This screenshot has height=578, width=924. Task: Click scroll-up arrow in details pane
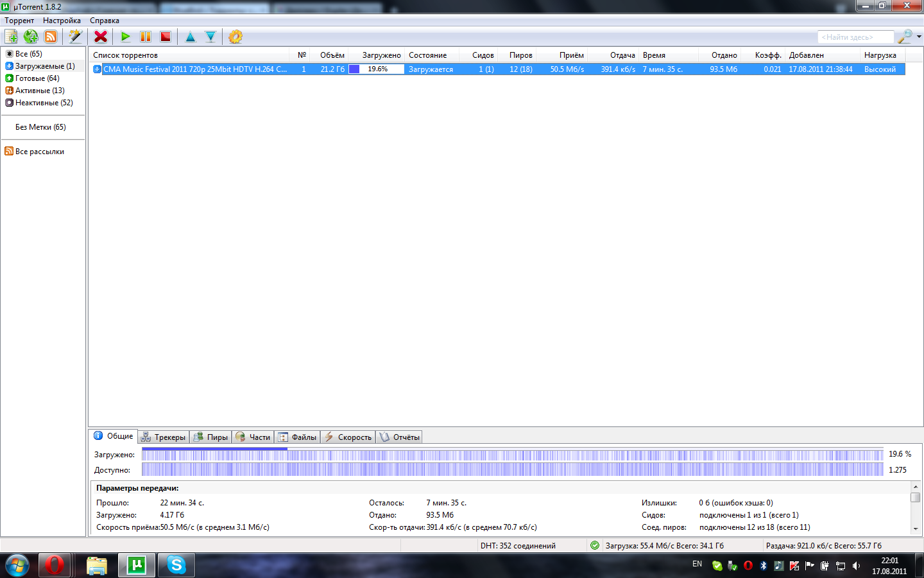tap(916, 487)
